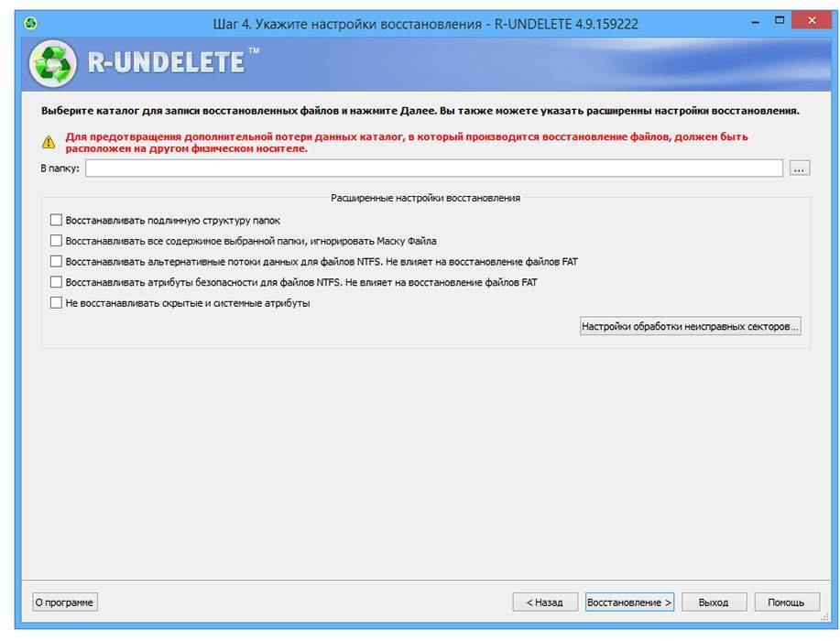This screenshot has width=840, height=641.
Task: Focus the "В папку" destination path field
Action: (434, 168)
